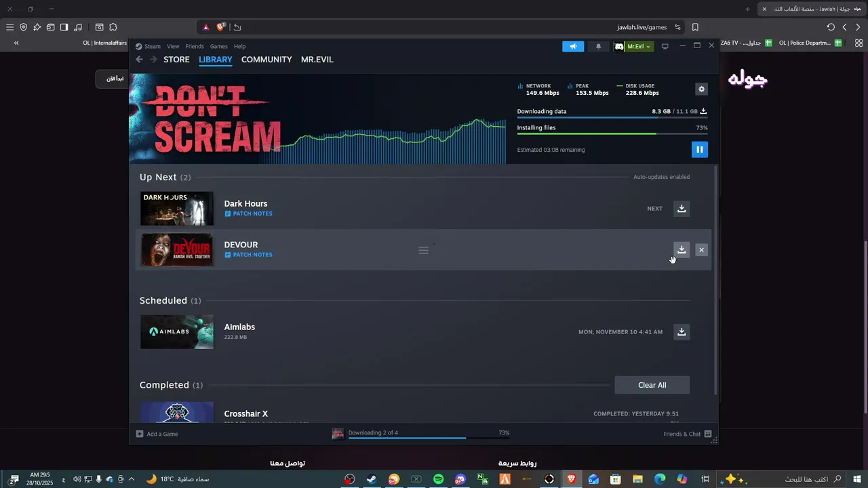The image size is (868, 488).
Task: Open Friends & Chat
Action: 687,434
